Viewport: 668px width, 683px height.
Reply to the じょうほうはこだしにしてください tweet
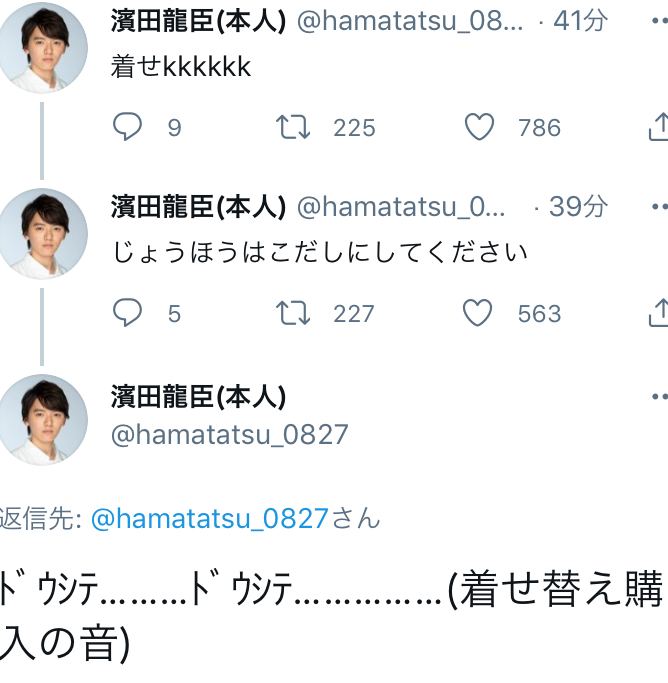point(127,313)
